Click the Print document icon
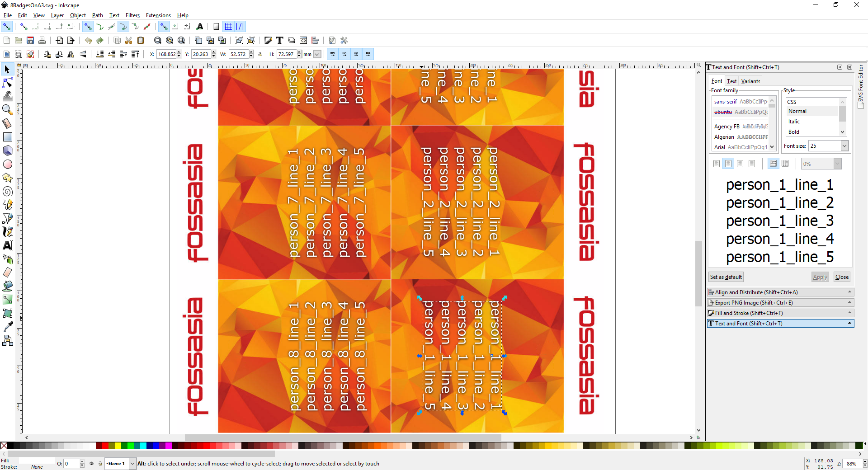 click(42, 40)
